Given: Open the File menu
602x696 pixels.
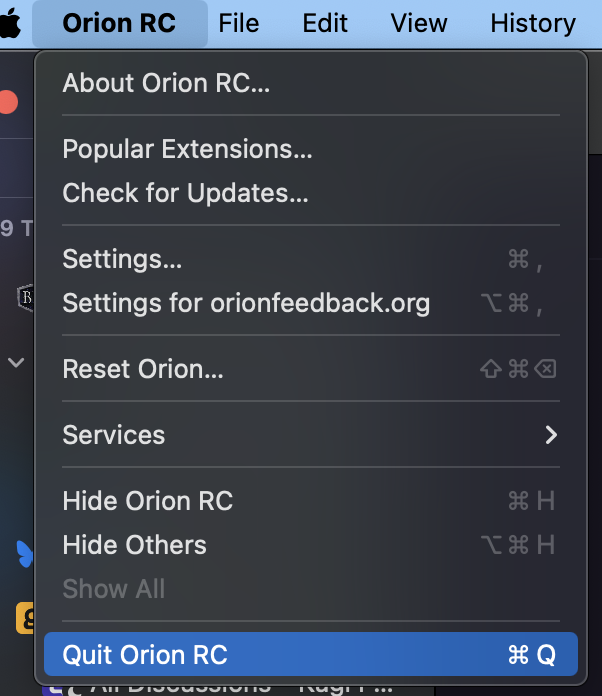Looking at the screenshot, I should [x=238, y=23].
